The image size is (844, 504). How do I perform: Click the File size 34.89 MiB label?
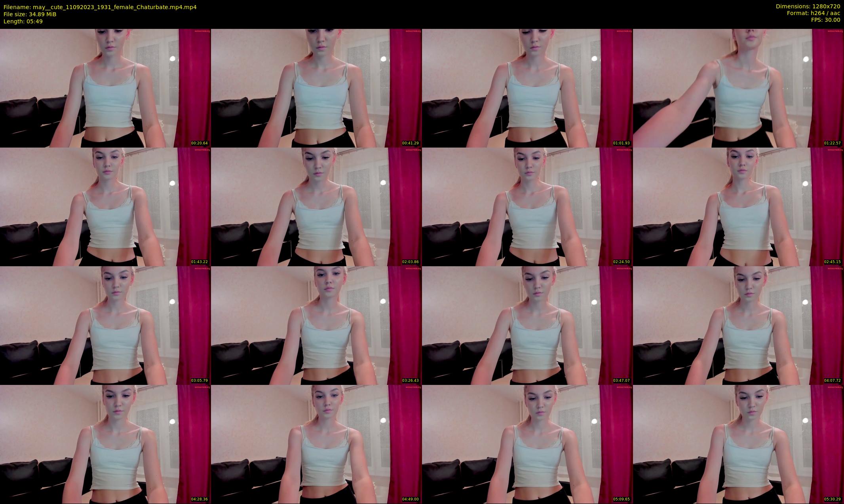(x=30, y=14)
